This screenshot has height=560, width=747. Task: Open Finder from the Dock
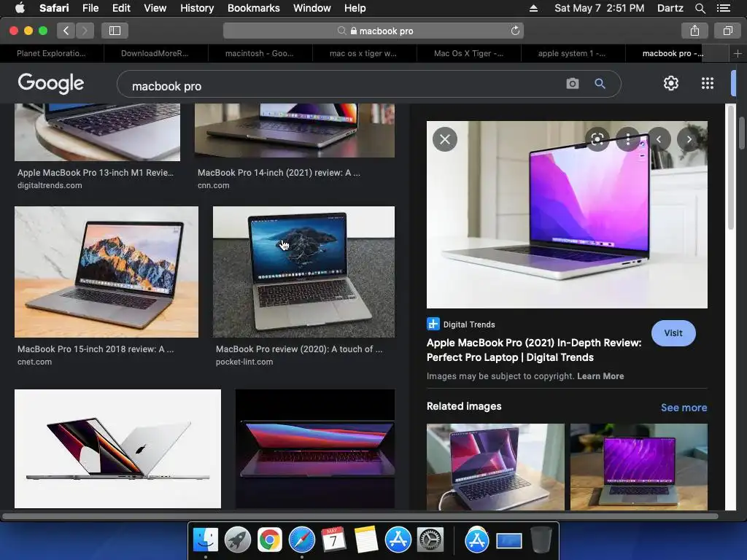[205, 540]
